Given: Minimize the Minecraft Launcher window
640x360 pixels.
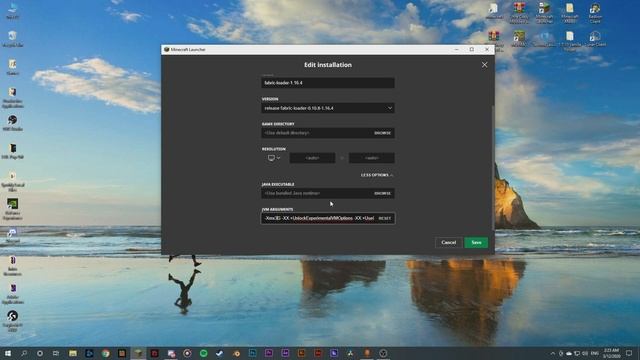Looking at the screenshot, I should (456, 49).
